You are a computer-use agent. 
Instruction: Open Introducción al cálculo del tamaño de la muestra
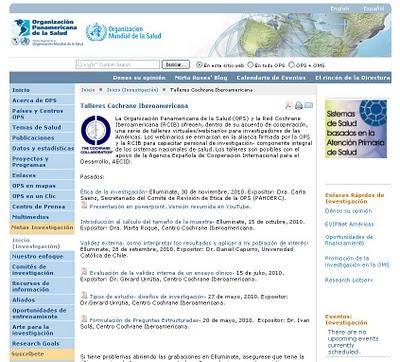pyautogui.click(x=147, y=222)
